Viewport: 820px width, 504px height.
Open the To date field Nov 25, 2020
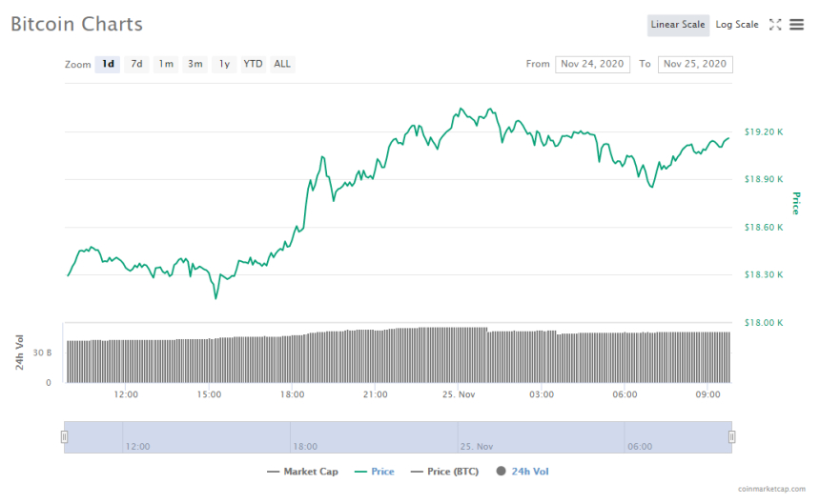coord(695,64)
